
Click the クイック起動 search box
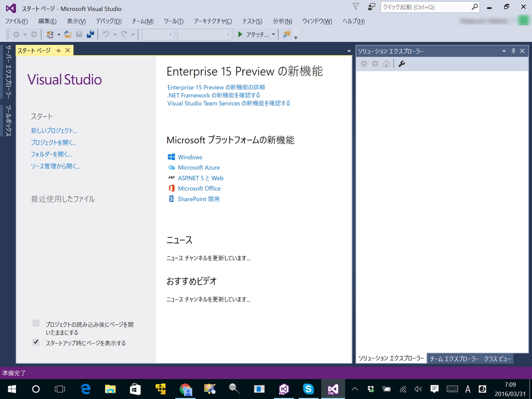tap(424, 7)
